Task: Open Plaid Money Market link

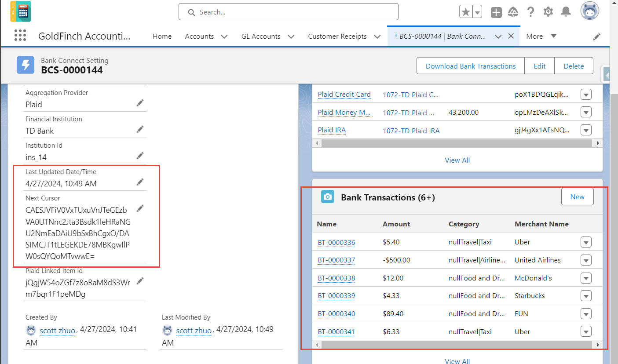Action: tap(345, 112)
